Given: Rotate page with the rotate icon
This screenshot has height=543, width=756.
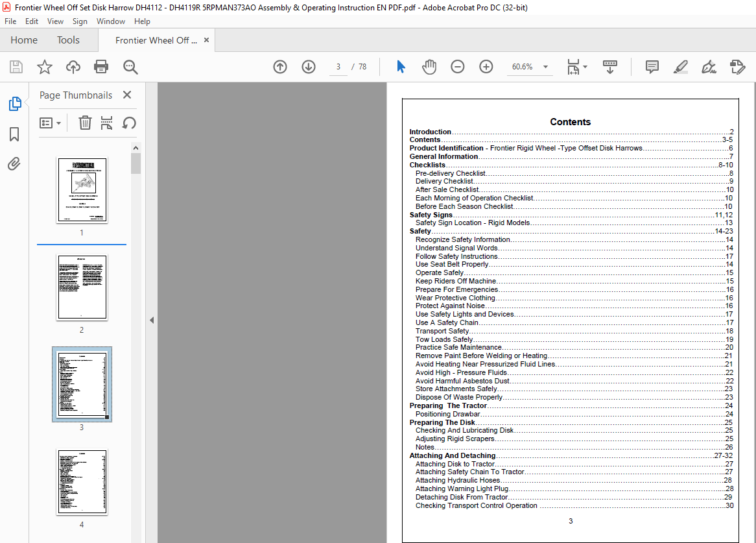Looking at the screenshot, I should (129, 123).
